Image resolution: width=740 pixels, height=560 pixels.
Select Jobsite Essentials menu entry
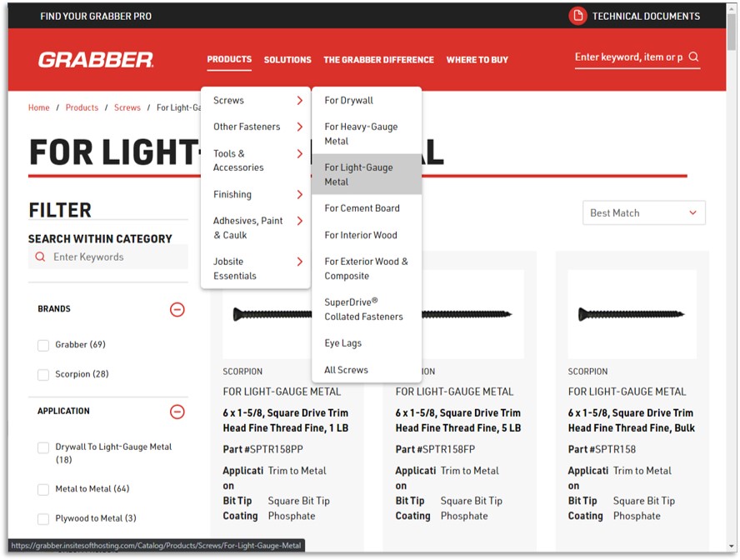[x=255, y=268]
